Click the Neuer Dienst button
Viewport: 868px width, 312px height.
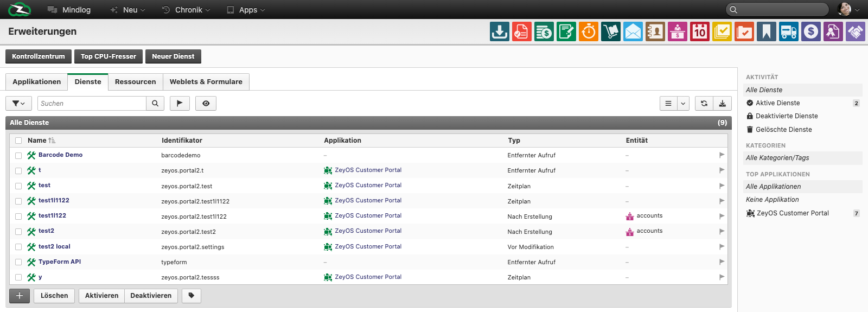173,56
